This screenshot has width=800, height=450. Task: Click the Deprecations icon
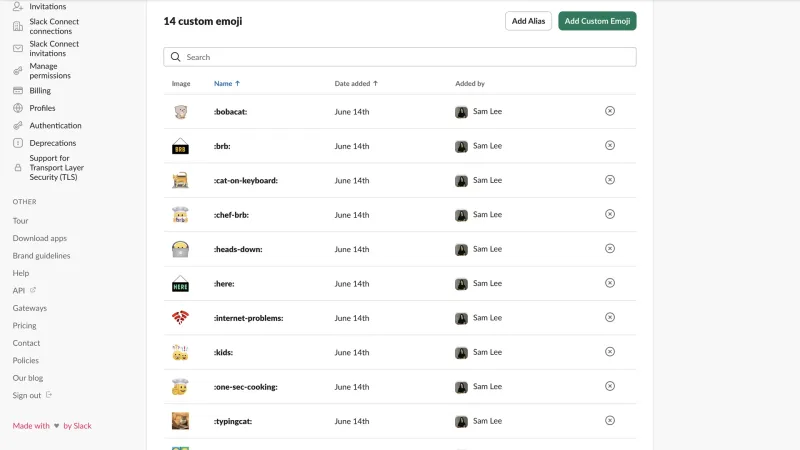tap(18, 143)
